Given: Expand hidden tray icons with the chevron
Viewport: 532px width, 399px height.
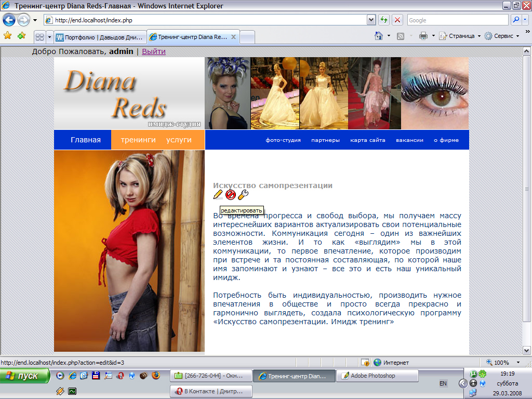Looking at the screenshot, I should point(463,383).
